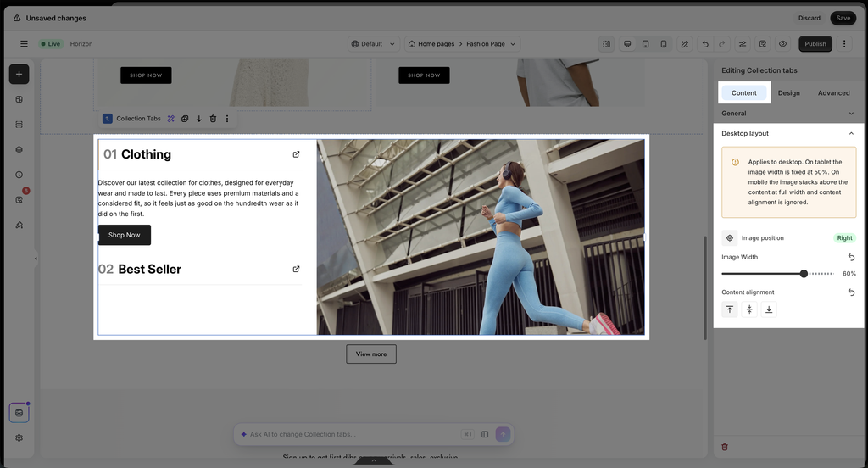Open the page settings sliders icon
This screenshot has width=868, height=468.
point(743,44)
